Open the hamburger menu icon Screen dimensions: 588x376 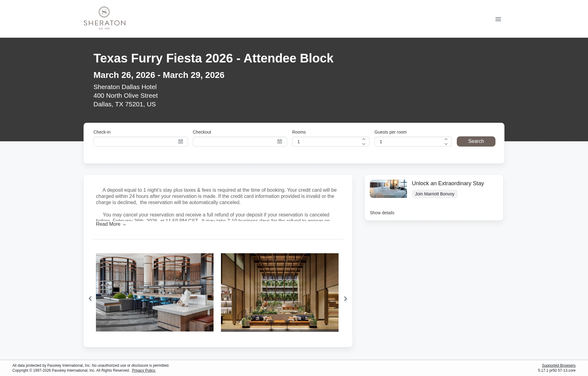tap(498, 19)
